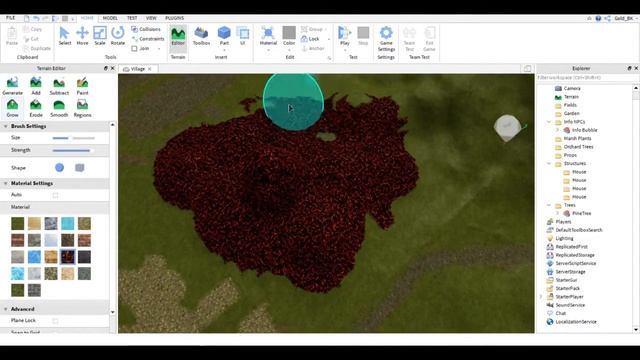Switch to the PLUGINS ribbon tab

174,18
